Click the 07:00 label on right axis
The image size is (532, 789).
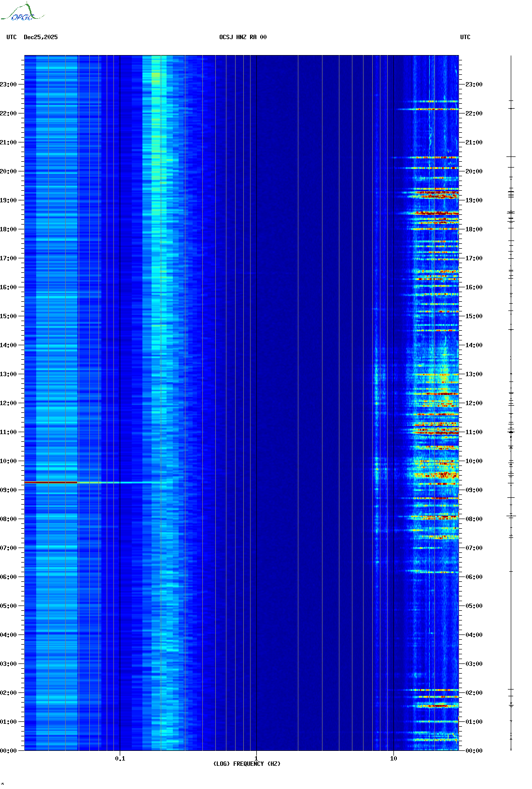pos(474,548)
